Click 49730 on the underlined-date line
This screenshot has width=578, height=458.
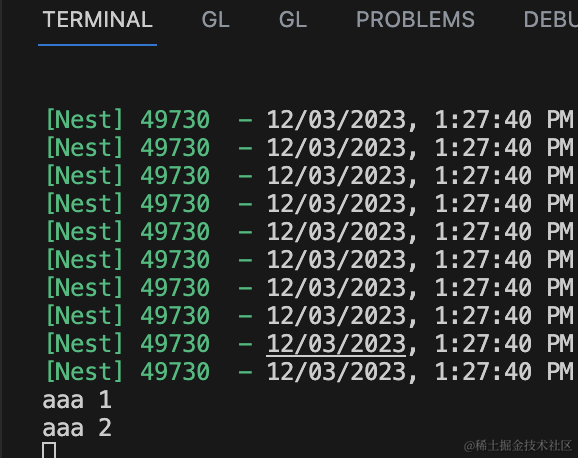(x=175, y=344)
